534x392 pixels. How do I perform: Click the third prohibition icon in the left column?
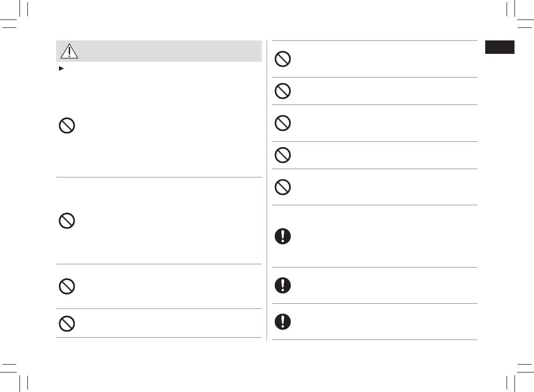(x=67, y=286)
